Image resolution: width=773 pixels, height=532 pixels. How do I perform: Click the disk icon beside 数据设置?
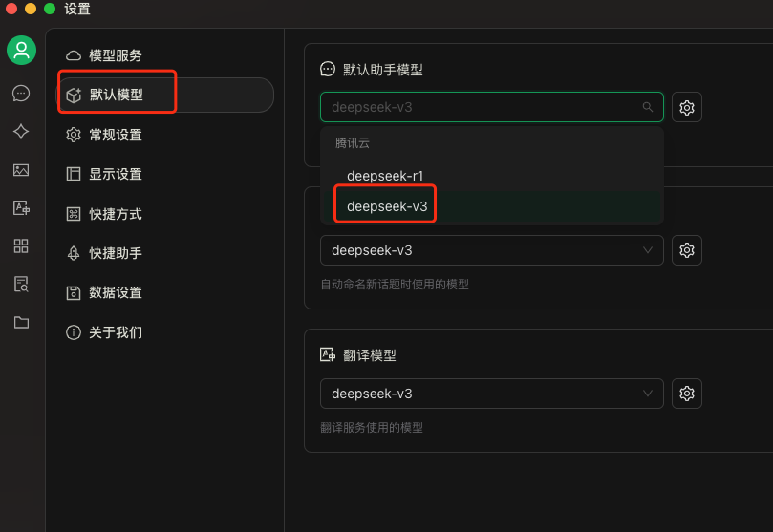[74, 292]
